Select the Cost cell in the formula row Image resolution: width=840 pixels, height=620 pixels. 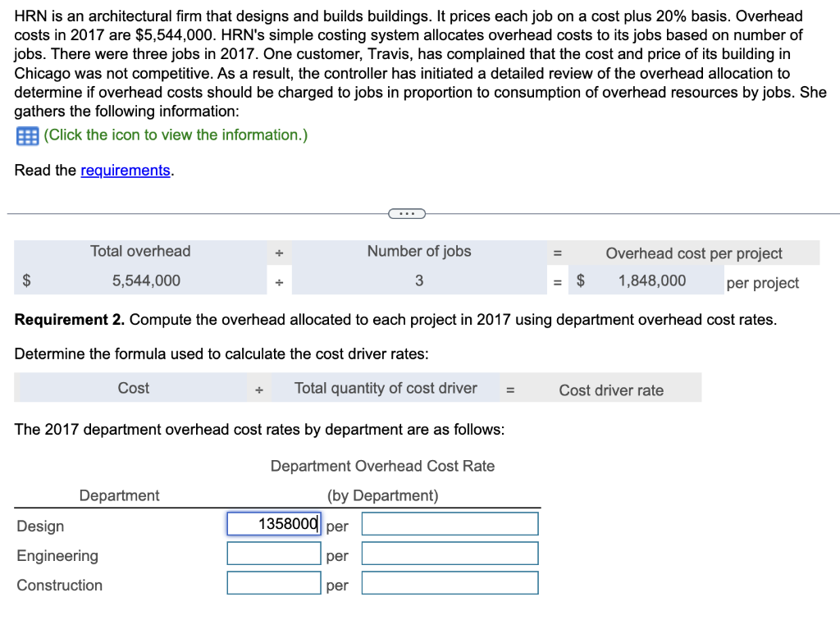point(134,387)
